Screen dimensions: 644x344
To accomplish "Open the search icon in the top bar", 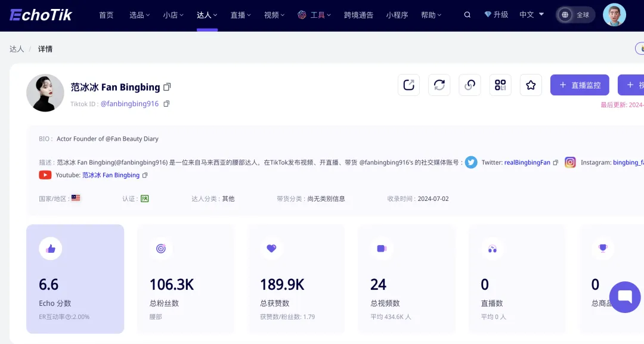I will coord(467,15).
